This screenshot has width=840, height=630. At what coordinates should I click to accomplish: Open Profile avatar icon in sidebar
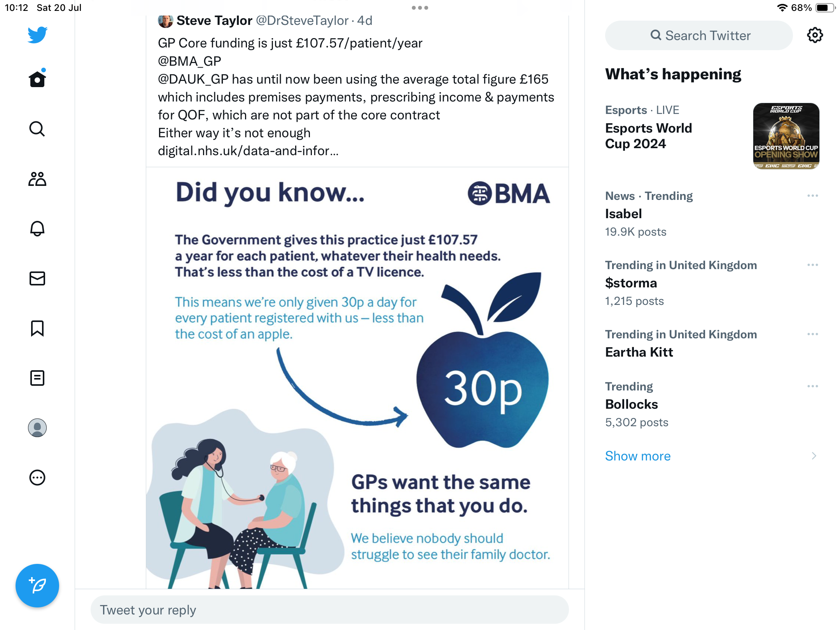click(37, 428)
